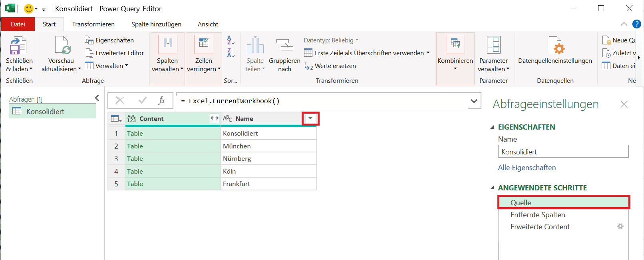The height and width of the screenshot is (260, 644).
Task: Sort column descending Z to A
Action: [231, 53]
